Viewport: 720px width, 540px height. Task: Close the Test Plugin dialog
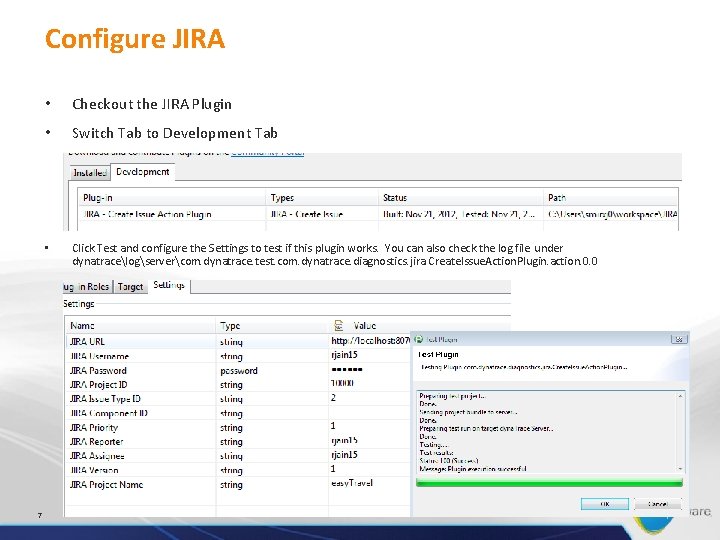click(x=679, y=339)
